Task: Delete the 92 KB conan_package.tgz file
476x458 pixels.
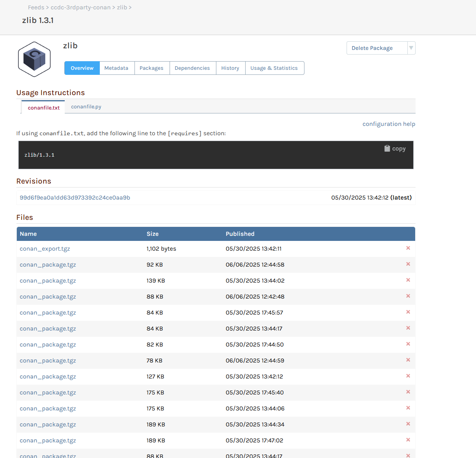Action: (408, 264)
